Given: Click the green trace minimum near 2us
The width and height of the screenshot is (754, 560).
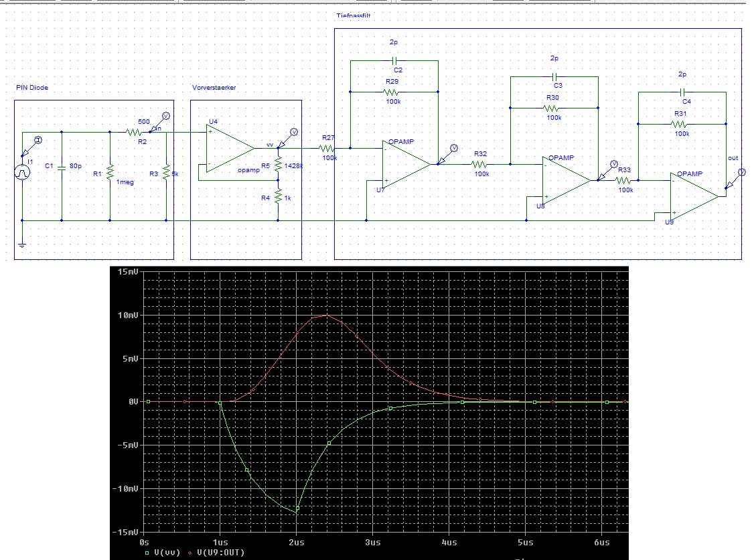Looking at the screenshot, I should tap(297, 511).
